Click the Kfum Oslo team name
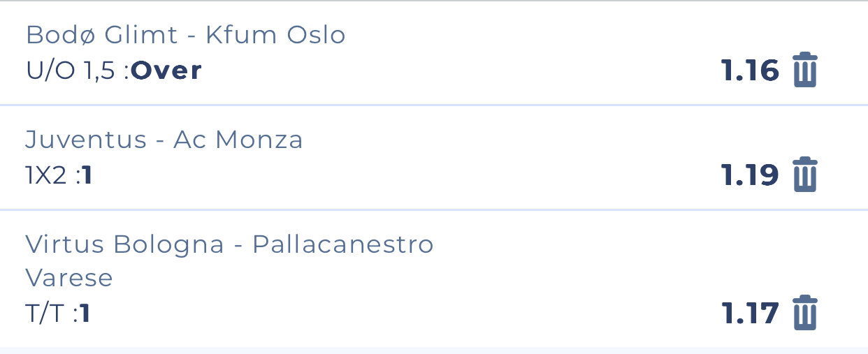Viewport: 868px width, 354px height. pyautogui.click(x=275, y=35)
